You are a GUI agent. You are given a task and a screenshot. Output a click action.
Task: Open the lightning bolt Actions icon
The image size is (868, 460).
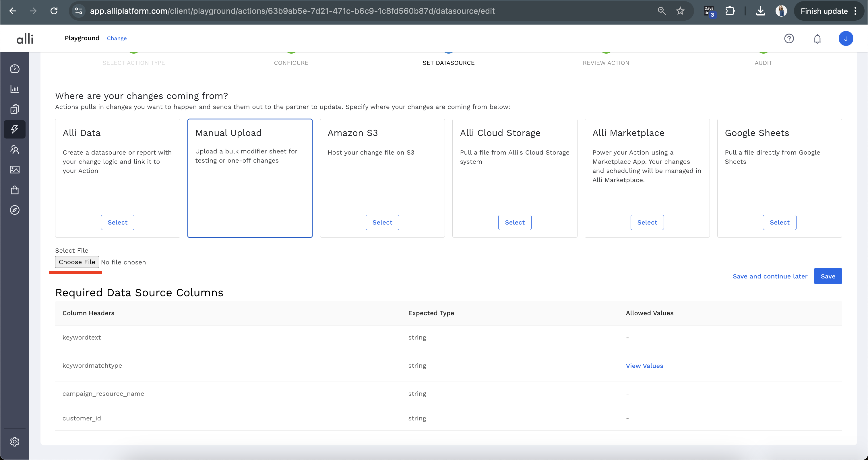14,129
